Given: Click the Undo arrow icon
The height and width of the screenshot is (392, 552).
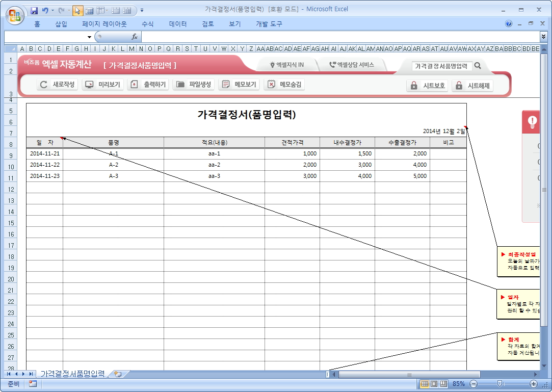Looking at the screenshot, I should pyautogui.click(x=45, y=10).
